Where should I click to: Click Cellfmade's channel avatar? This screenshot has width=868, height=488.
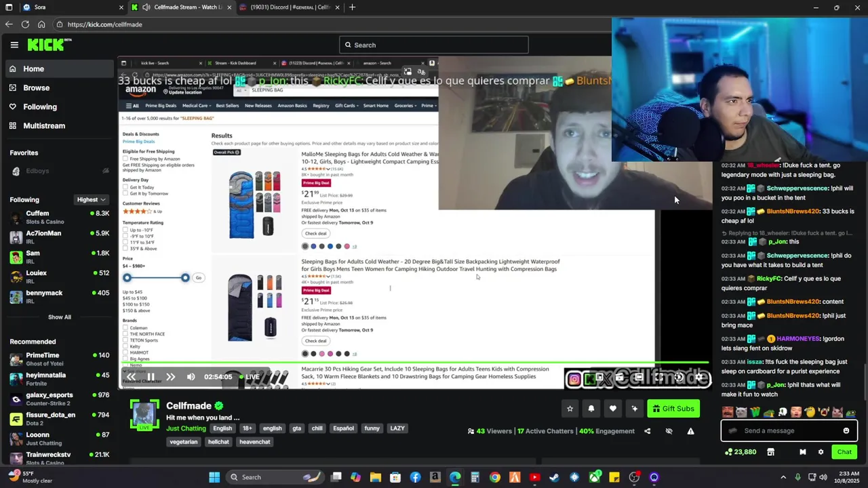click(x=144, y=415)
